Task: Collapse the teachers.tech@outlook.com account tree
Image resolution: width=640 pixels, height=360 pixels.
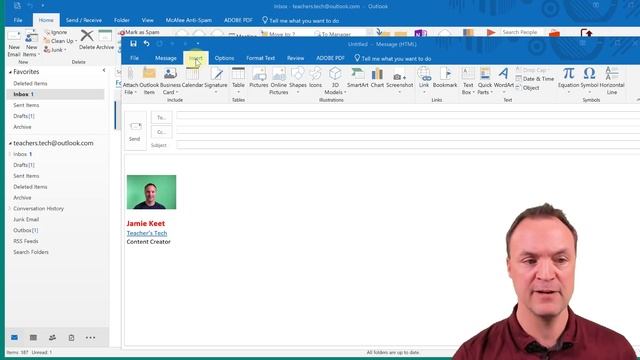Action: click(x=10, y=143)
